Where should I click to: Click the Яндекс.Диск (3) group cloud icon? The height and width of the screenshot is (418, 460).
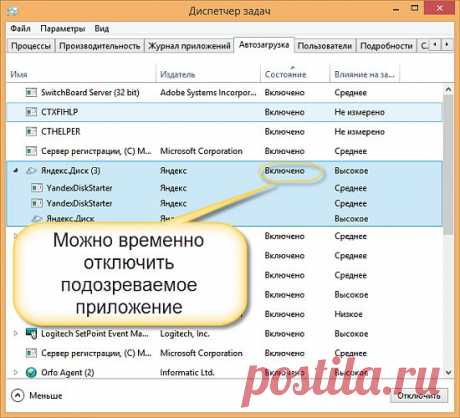pyautogui.click(x=31, y=171)
